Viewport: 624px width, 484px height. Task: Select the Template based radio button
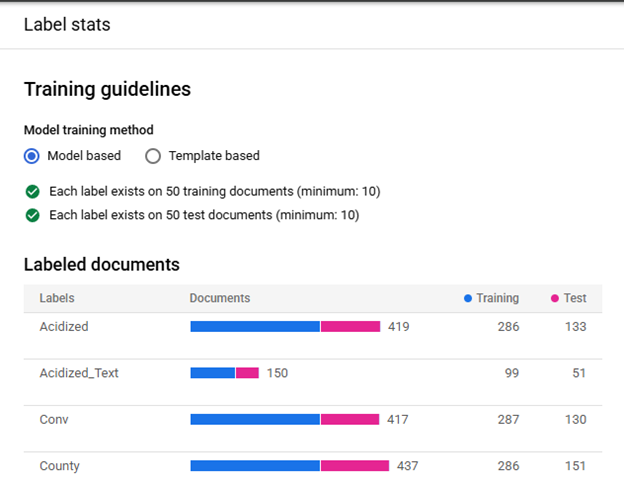(153, 156)
